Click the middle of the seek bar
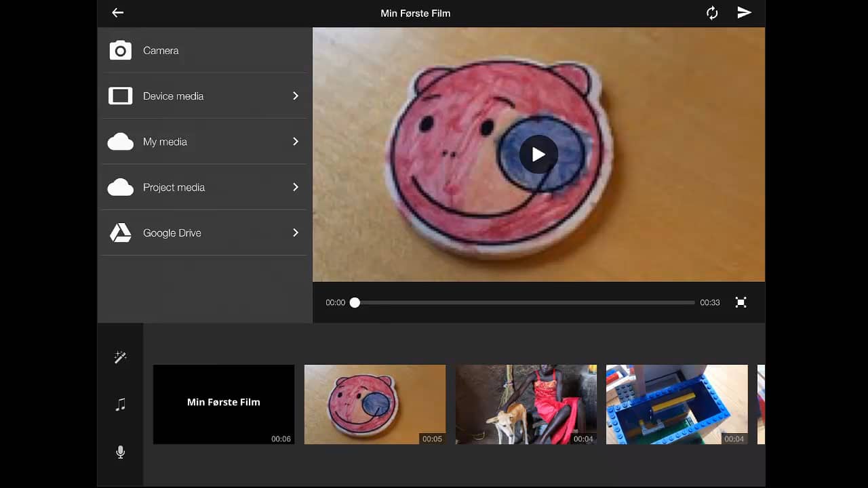868x488 pixels. pyautogui.click(x=525, y=302)
